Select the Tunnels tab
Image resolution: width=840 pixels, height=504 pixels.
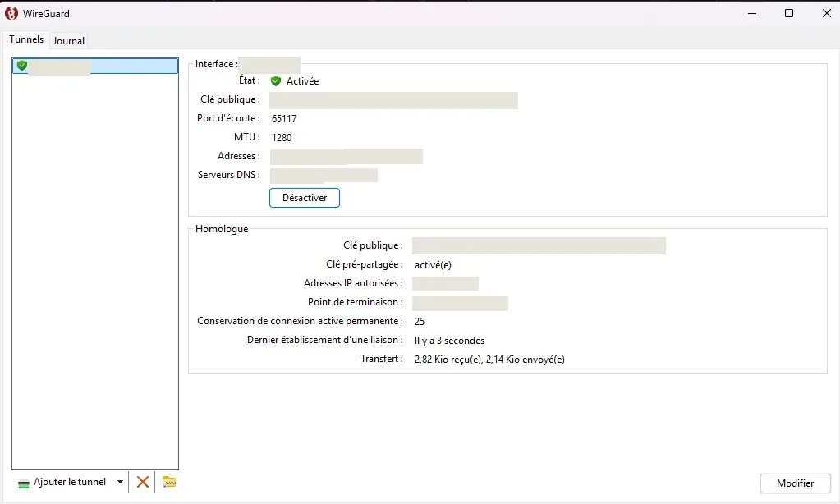pos(26,39)
